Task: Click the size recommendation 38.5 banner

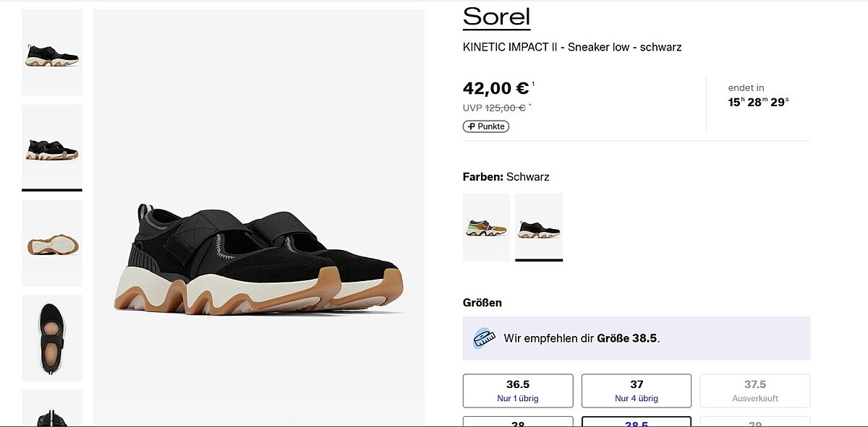Action: (637, 338)
